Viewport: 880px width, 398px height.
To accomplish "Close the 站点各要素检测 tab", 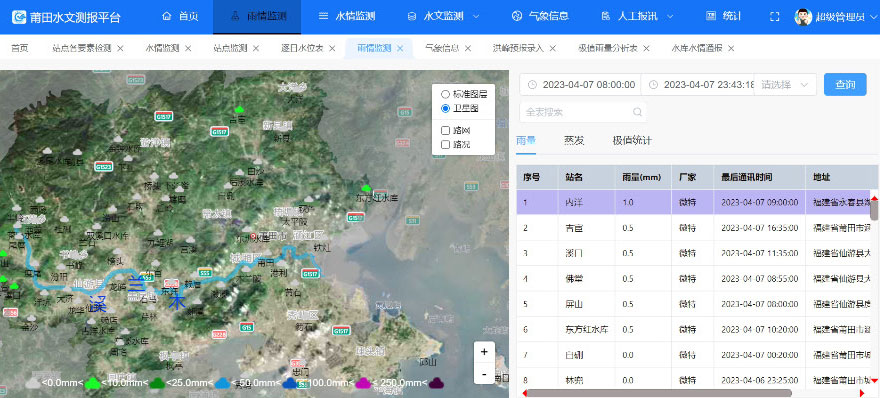I will [x=120, y=48].
